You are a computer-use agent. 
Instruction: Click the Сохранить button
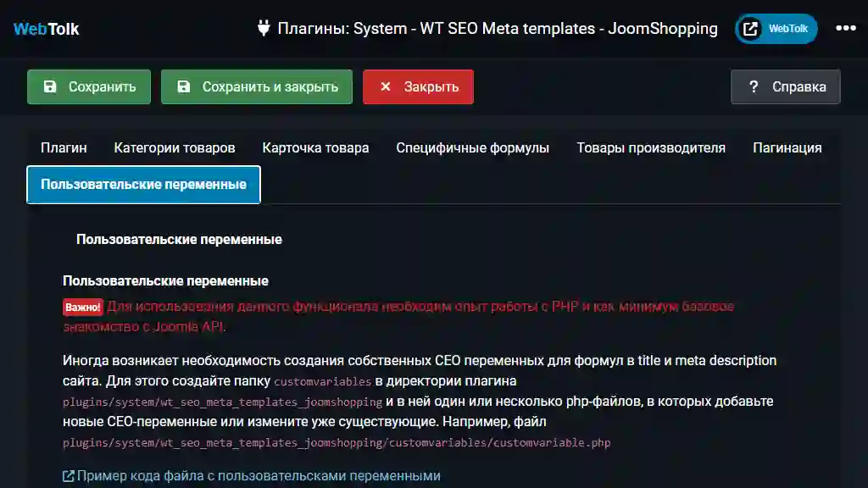(89, 87)
